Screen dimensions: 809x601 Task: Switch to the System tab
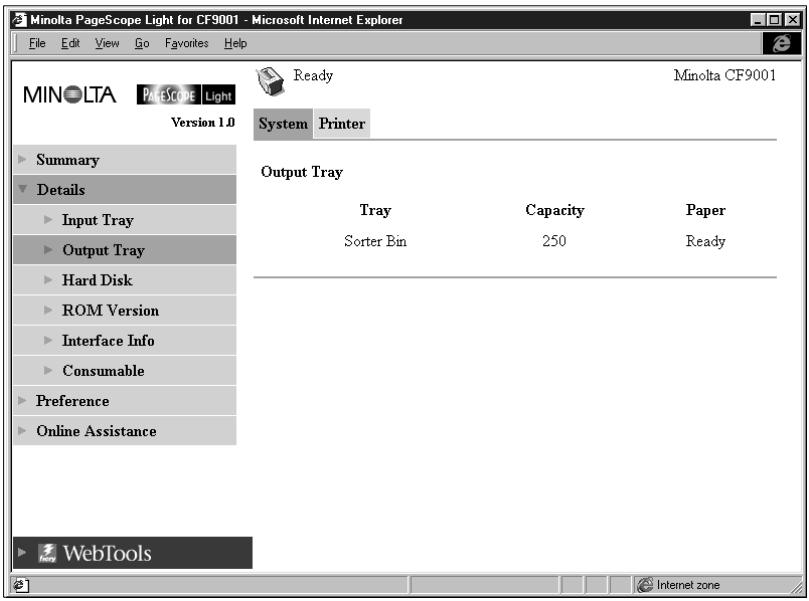283,124
